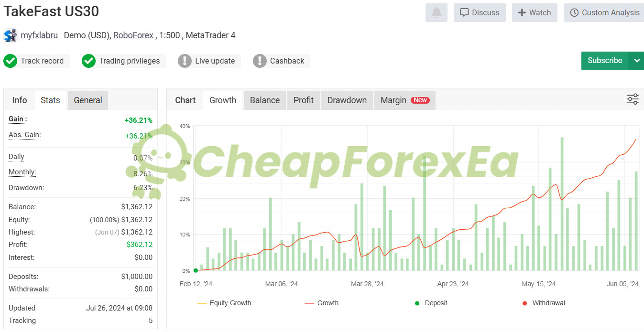This screenshot has height=332, width=644.
Task: Click the Abs. Gain label
Action: tap(25, 135)
